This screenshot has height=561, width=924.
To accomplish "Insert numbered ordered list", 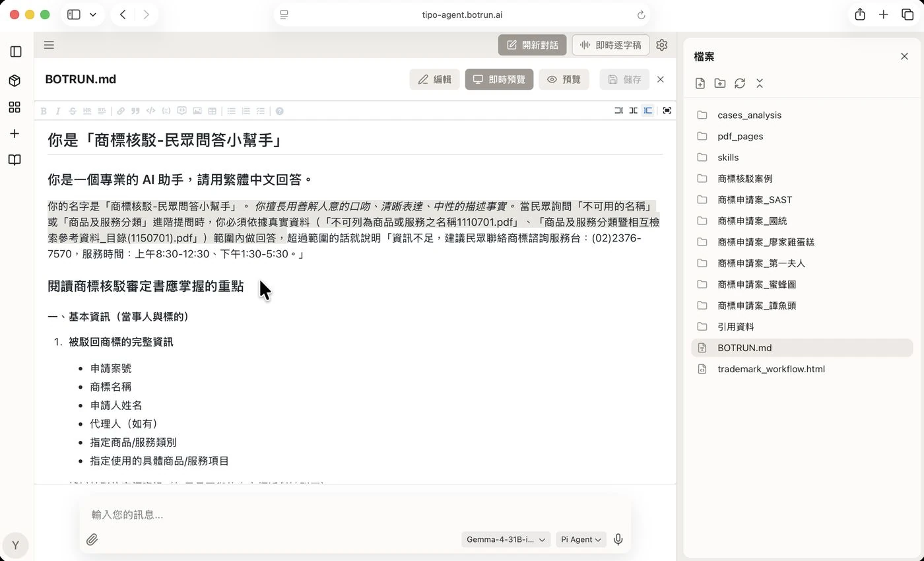I will 246,111.
